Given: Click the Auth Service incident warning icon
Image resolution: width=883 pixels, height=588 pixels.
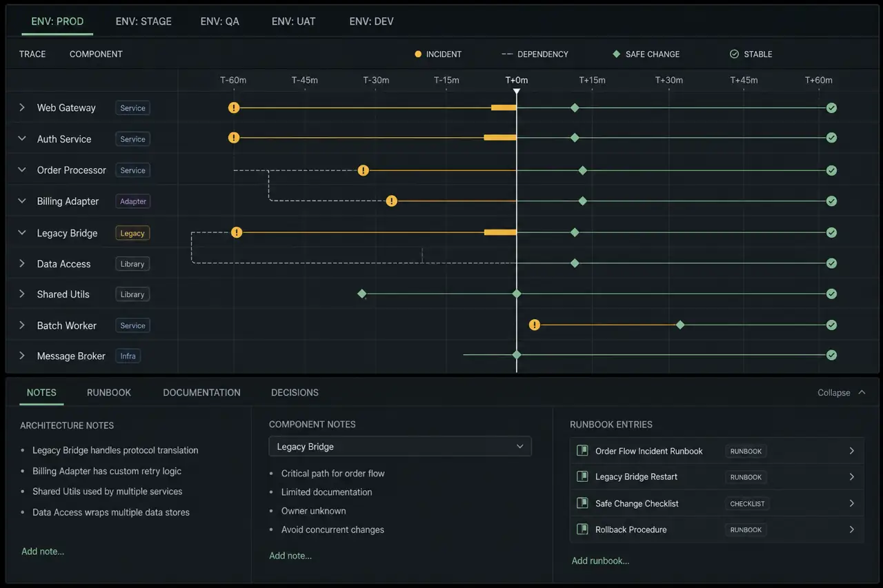Looking at the screenshot, I should click(234, 138).
